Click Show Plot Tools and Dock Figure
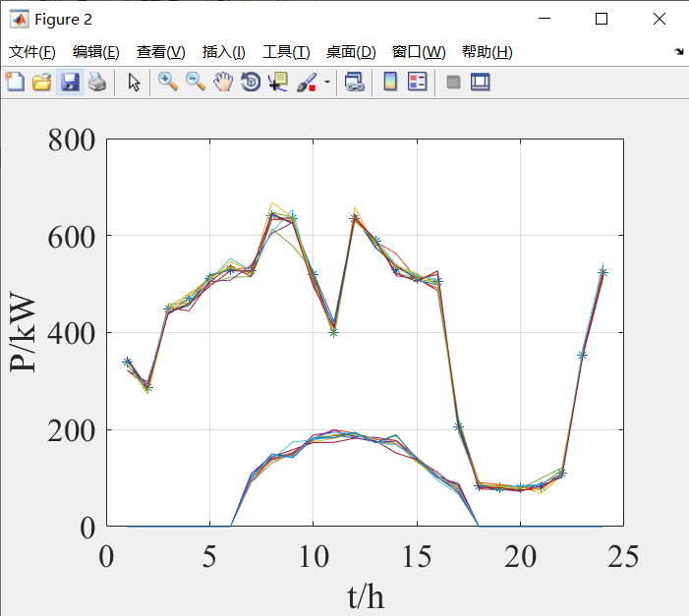The width and height of the screenshot is (689, 616). (x=480, y=83)
